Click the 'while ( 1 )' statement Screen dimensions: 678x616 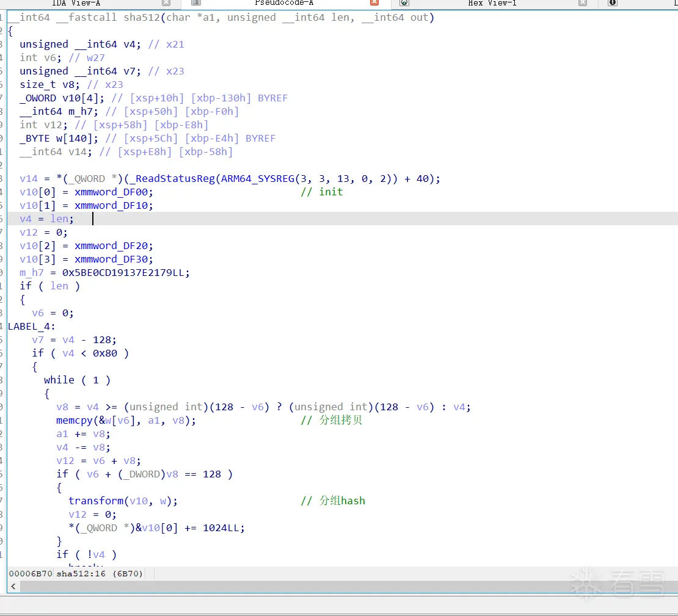pos(78,380)
